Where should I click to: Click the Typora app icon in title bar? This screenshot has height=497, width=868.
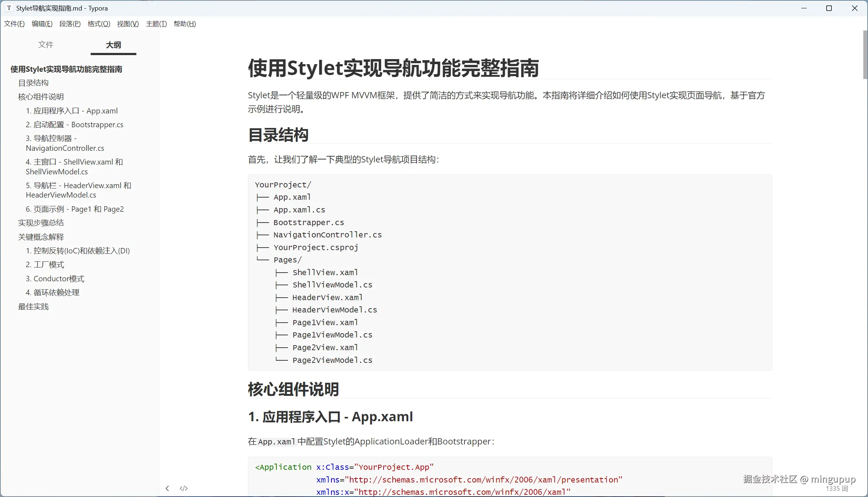9,8
